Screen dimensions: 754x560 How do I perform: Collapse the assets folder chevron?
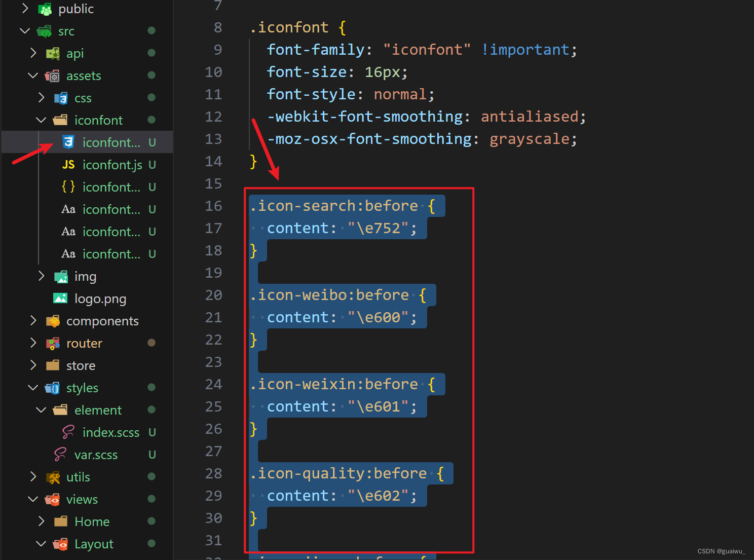33,76
